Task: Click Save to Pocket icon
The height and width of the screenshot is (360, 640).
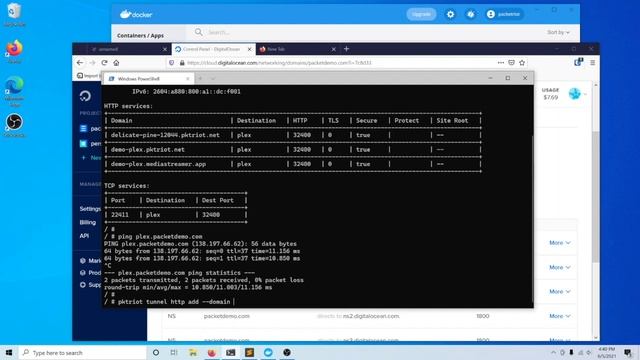Action: (511, 63)
